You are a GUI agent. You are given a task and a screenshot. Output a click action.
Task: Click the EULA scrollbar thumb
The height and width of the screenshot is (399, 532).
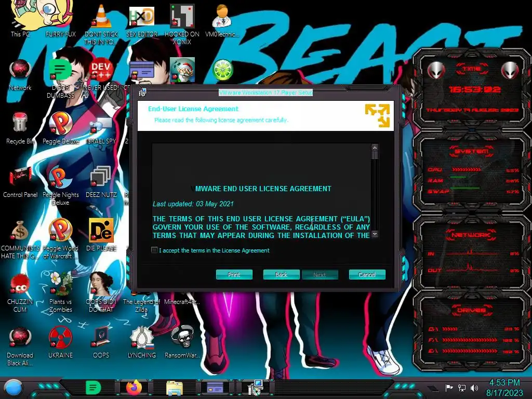click(x=375, y=155)
